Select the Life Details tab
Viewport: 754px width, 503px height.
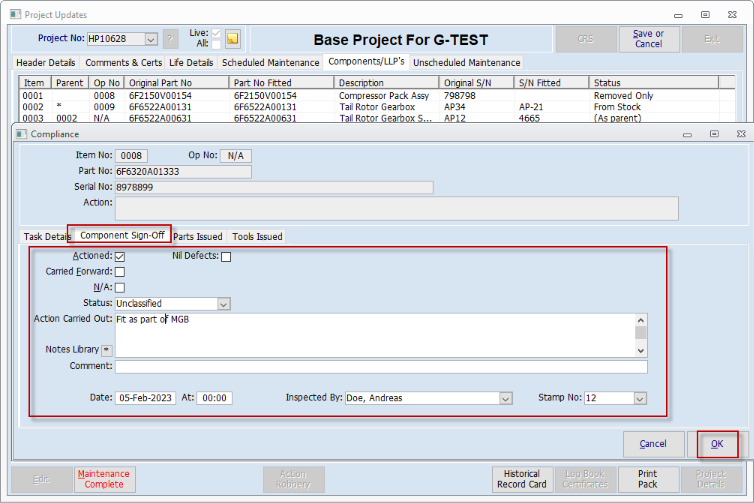(x=191, y=63)
